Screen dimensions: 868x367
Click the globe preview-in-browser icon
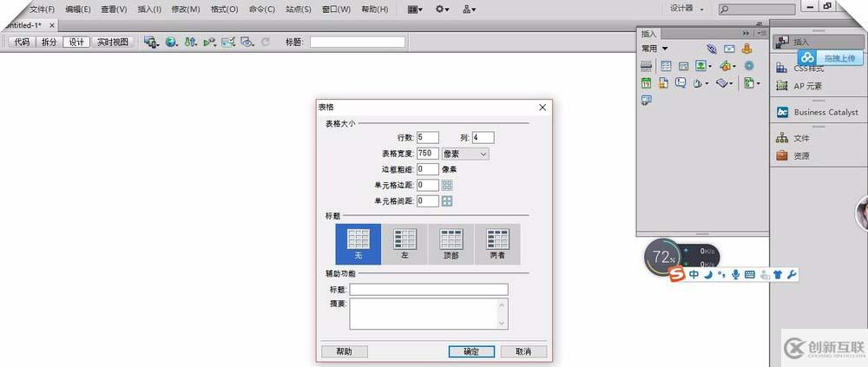click(172, 42)
